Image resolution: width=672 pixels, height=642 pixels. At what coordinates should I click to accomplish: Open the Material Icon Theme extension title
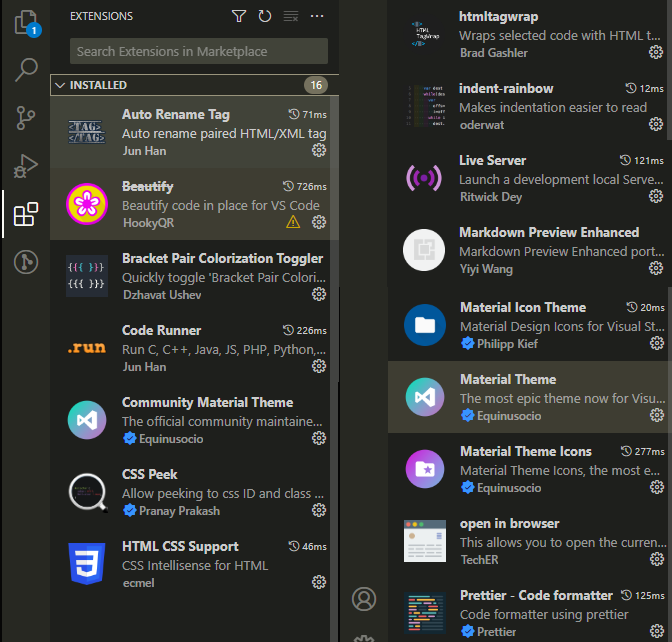point(523,308)
